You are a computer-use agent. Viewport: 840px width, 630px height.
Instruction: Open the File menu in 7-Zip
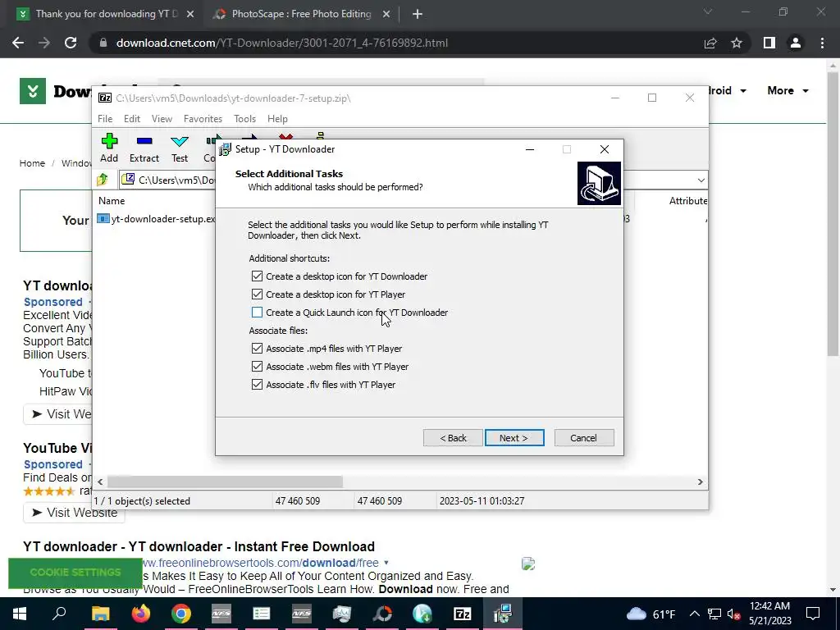tap(105, 119)
